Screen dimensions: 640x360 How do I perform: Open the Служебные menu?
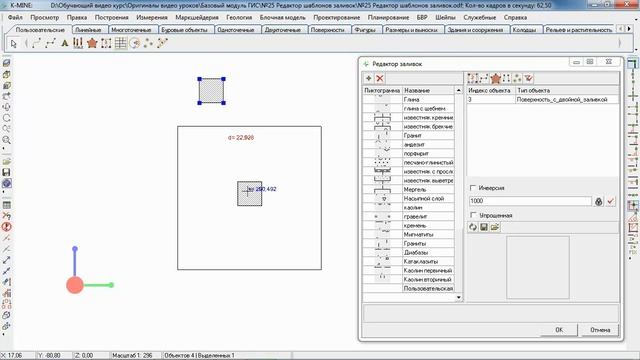480,18
